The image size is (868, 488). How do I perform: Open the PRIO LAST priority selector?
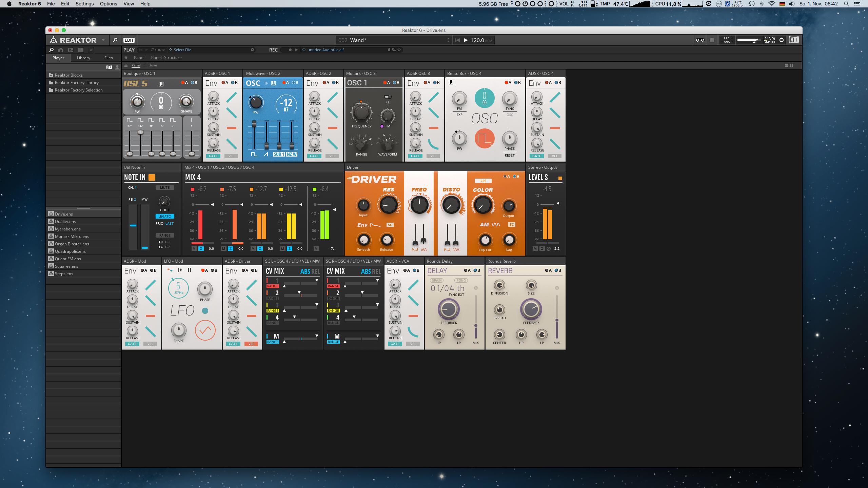coord(165,224)
